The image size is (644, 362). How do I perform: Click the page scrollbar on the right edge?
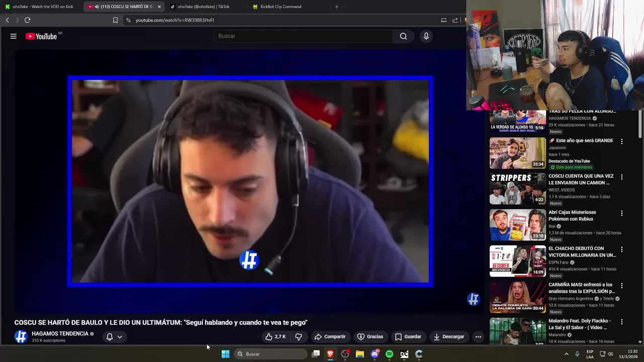pos(640,123)
